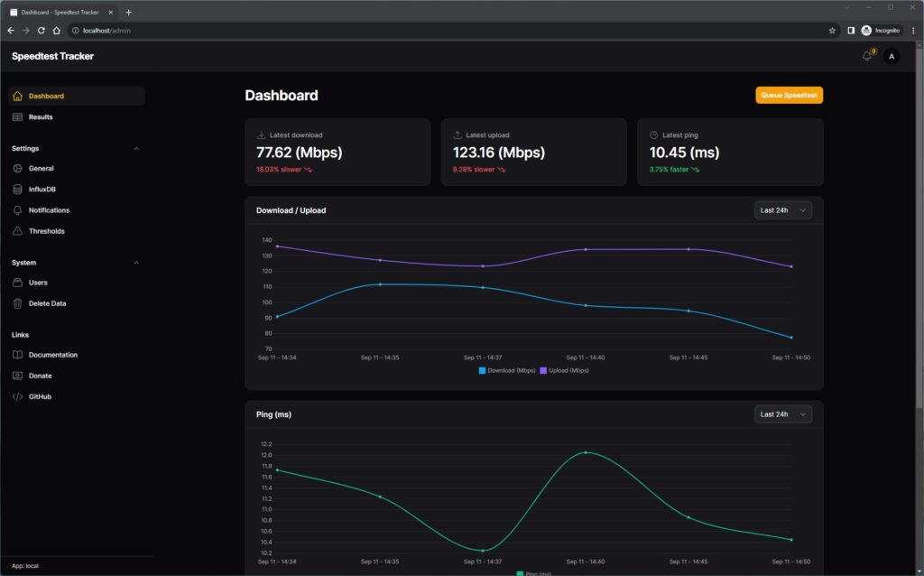Screen dimensions: 924x576
Task: Click the General settings gear icon
Action: point(20,168)
